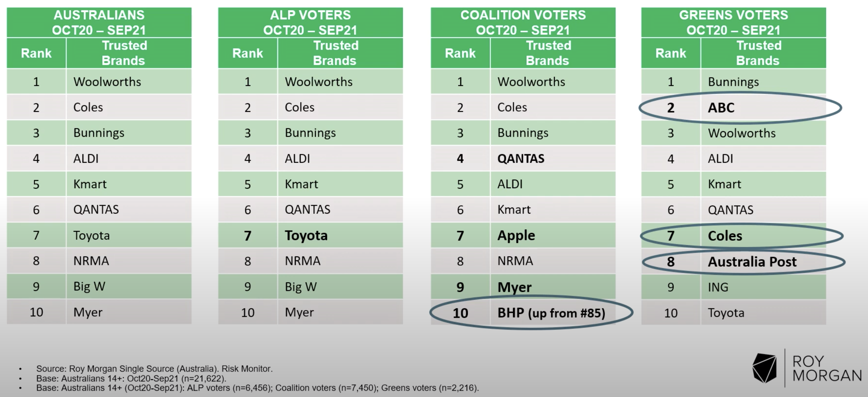Select bold Myer in Coalition table
The height and width of the screenshot is (397, 868).
pyautogui.click(x=514, y=287)
